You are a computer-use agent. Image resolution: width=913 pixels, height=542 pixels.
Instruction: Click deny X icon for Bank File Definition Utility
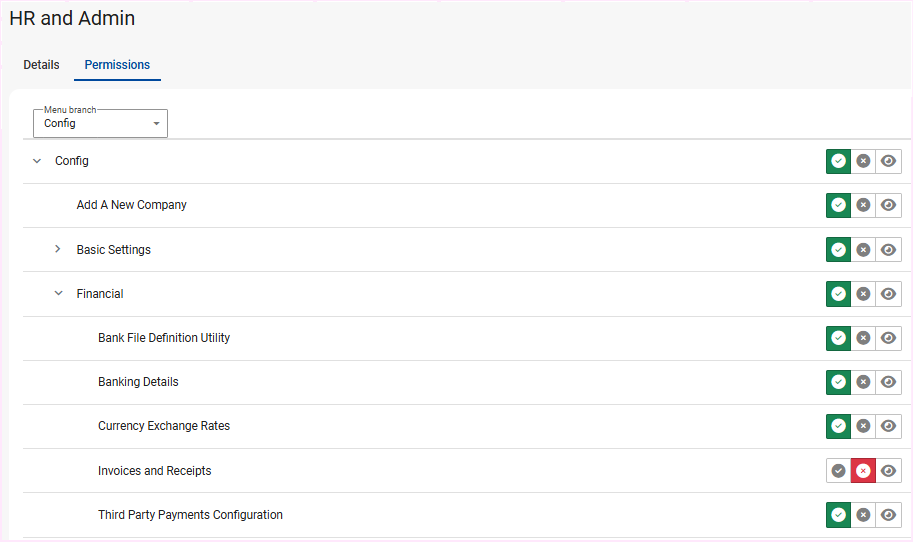[863, 338]
